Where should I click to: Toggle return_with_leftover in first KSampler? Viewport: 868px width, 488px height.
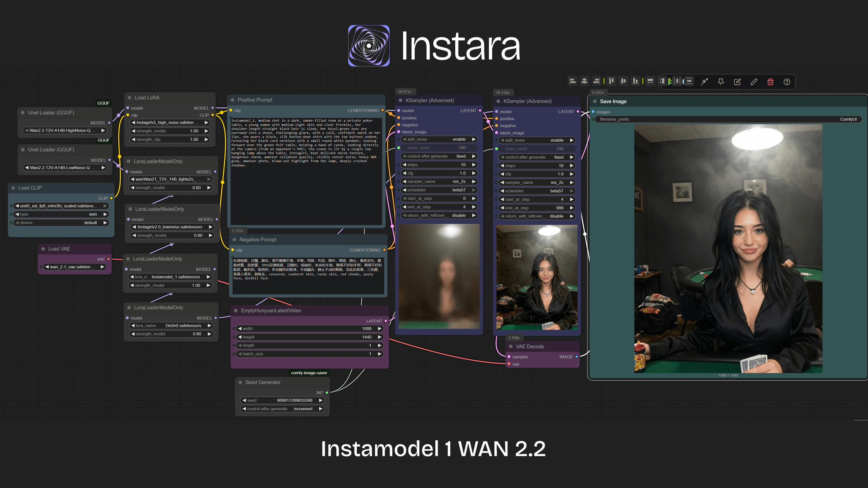click(439, 216)
